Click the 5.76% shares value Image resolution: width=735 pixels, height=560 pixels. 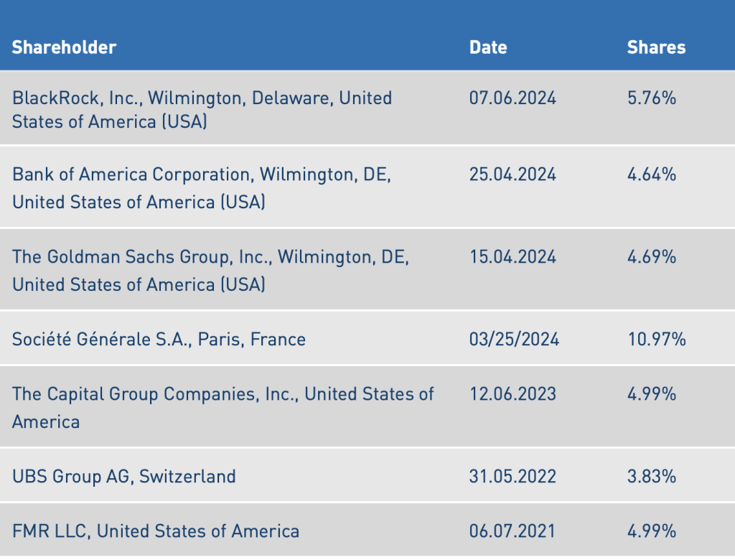click(x=651, y=98)
